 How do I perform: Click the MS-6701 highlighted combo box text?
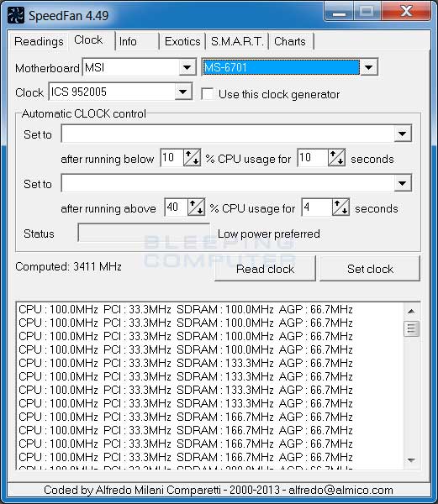(x=282, y=67)
